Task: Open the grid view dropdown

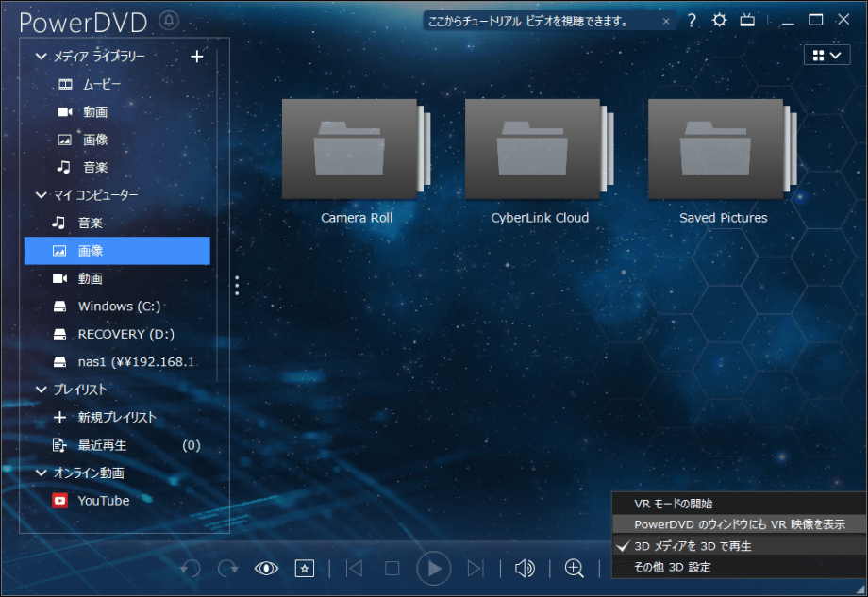Action: pyautogui.click(x=826, y=56)
